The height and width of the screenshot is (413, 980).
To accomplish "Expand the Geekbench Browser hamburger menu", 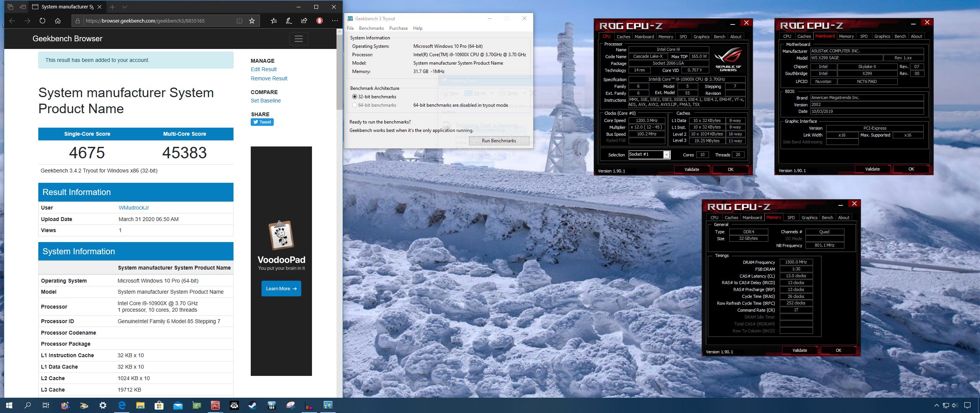I will click(299, 39).
